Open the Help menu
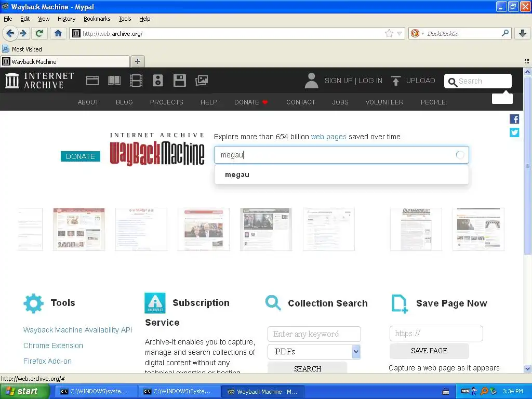This screenshot has height=399, width=532. pos(144,19)
